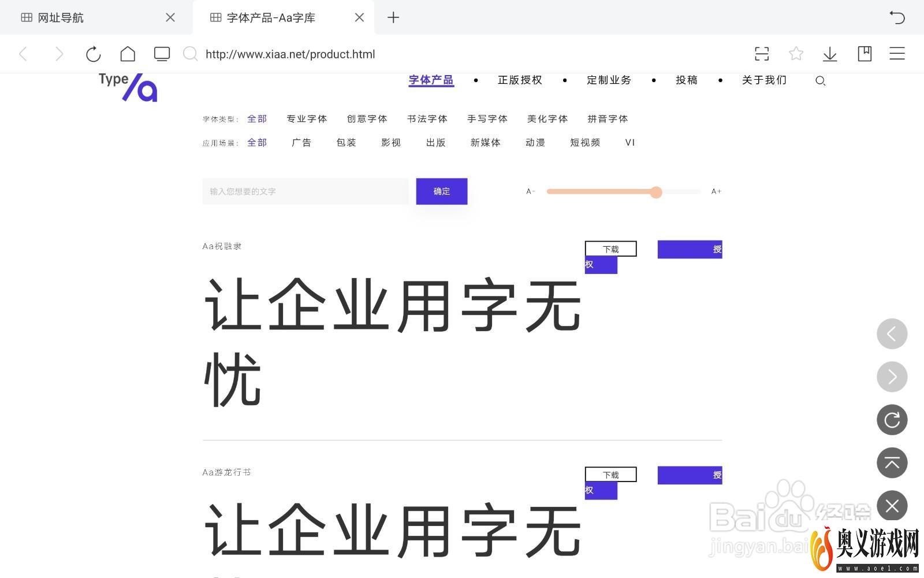
Task: Click the undo closed tab arrow icon
Action: tap(897, 17)
